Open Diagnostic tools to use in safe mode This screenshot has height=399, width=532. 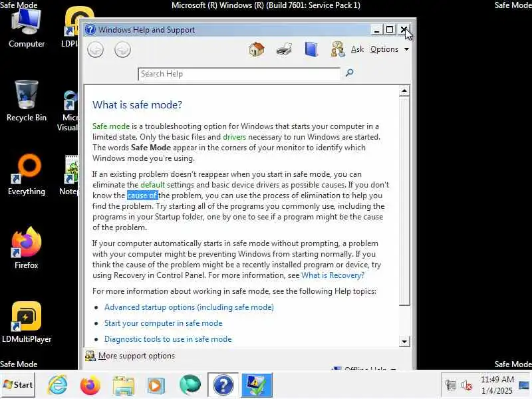pos(168,339)
